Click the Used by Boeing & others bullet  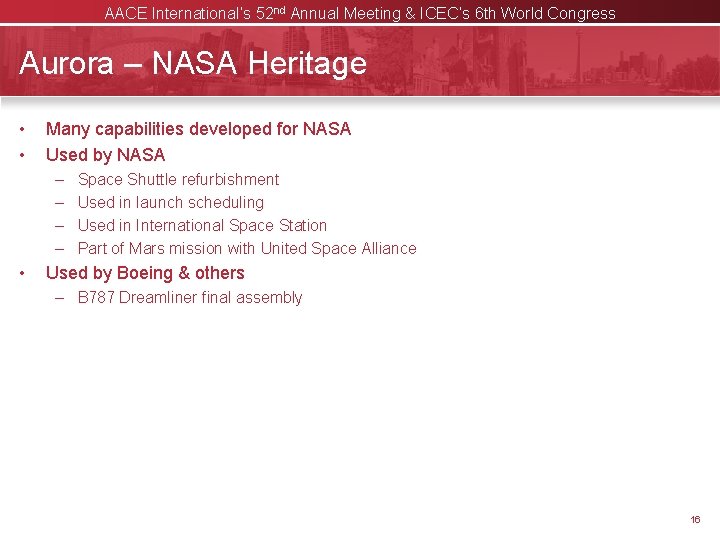click(x=145, y=273)
